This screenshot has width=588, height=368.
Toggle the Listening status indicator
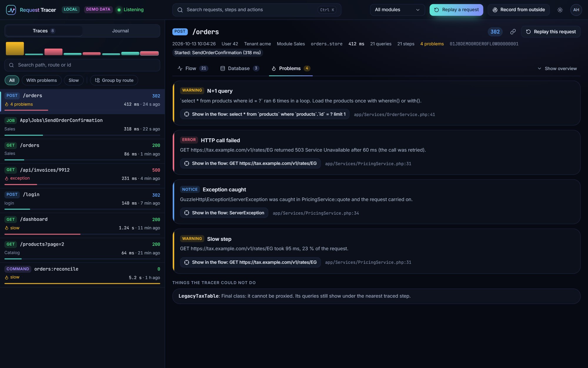point(130,10)
